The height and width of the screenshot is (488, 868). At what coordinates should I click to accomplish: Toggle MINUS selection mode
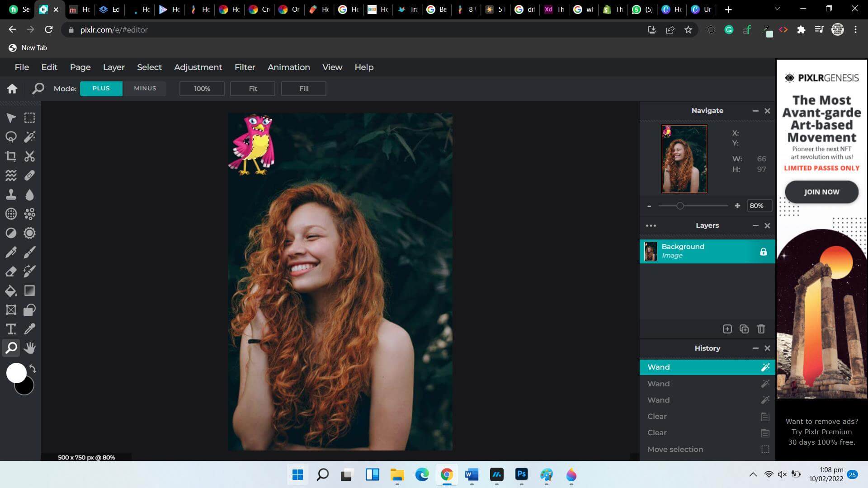(145, 88)
